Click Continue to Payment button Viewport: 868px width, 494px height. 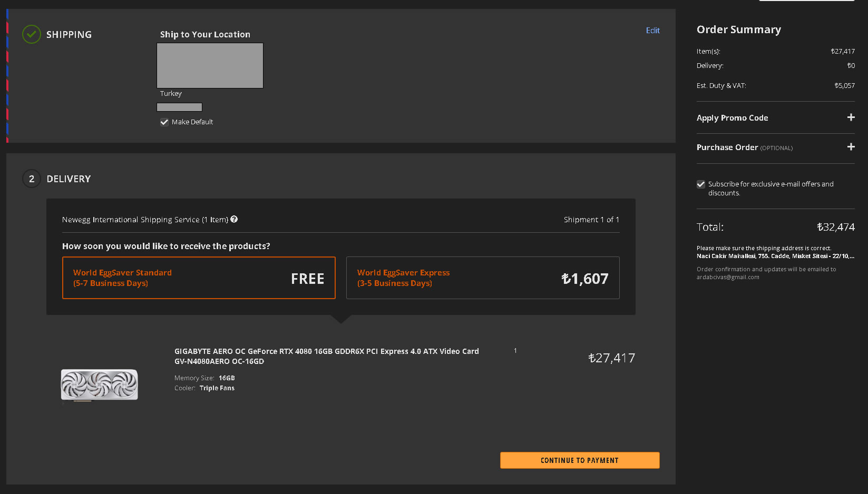click(x=580, y=460)
